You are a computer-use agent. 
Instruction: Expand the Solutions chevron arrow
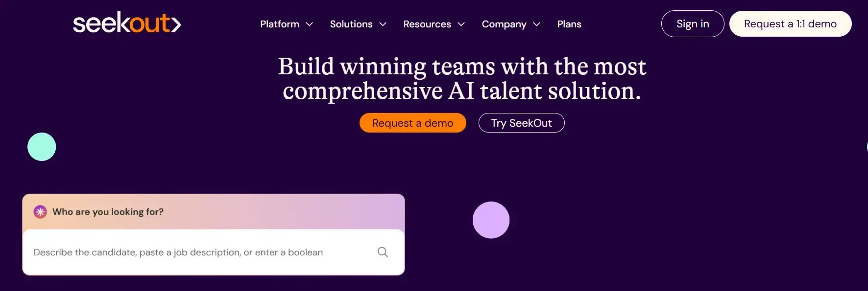coord(383,24)
